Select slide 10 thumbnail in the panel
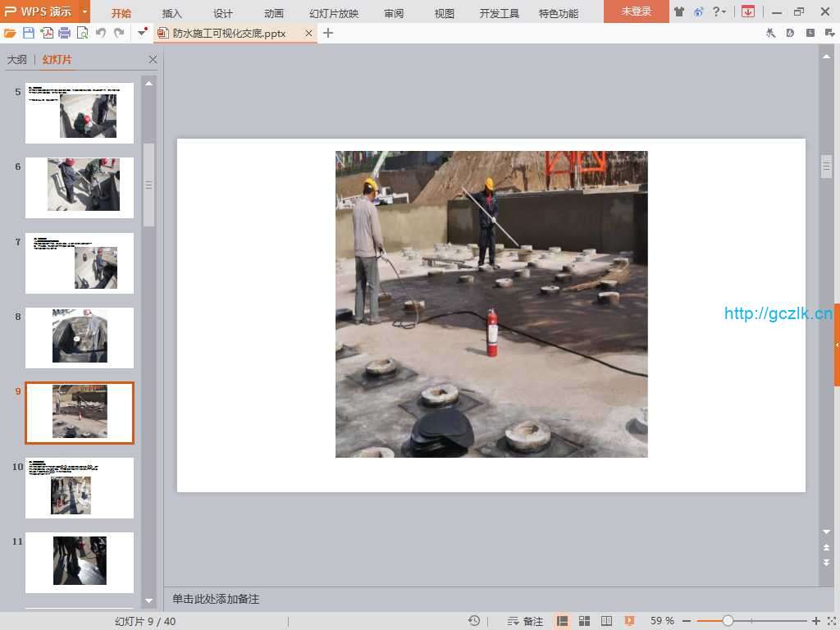This screenshot has width=840, height=630. 80,487
